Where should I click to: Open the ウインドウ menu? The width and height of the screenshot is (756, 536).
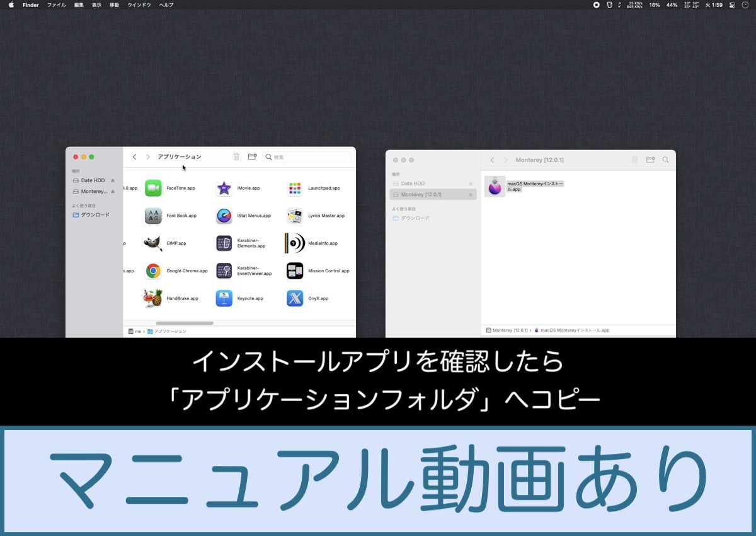(x=139, y=4)
